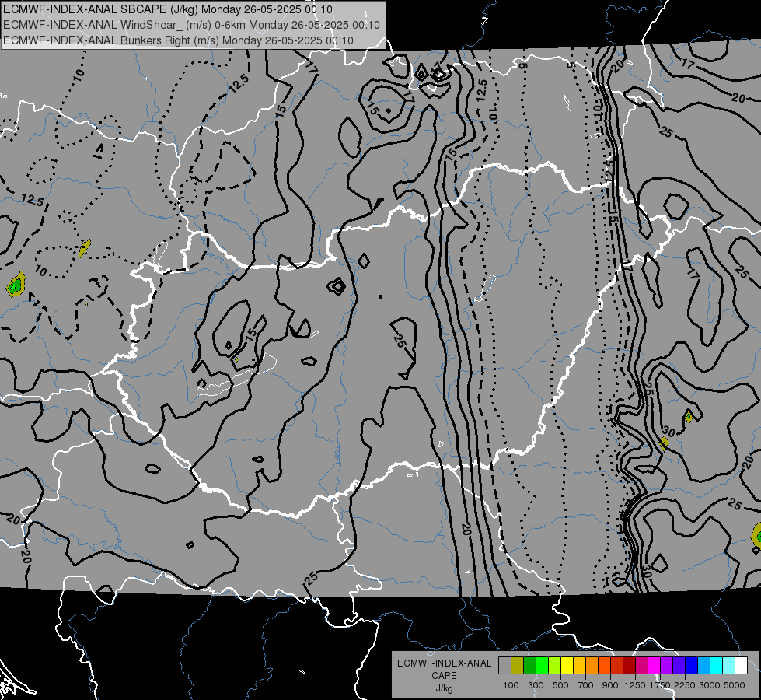761x700 pixels.
Task: Select the sky blue legend swatch
Action: 704,666
